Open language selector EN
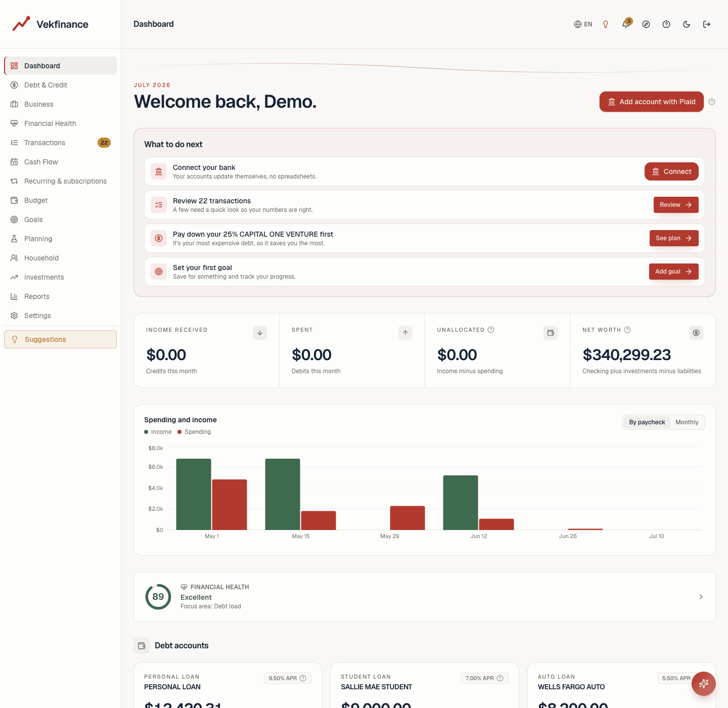The width and height of the screenshot is (728, 708). tap(583, 24)
